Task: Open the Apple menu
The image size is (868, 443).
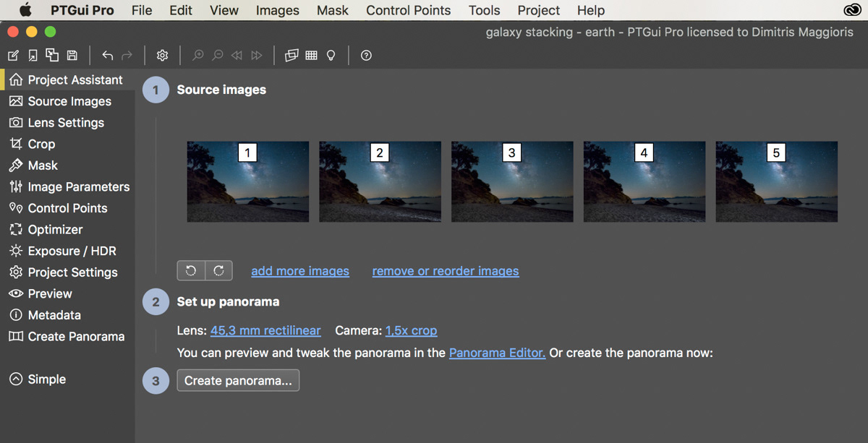Action: tap(25, 10)
